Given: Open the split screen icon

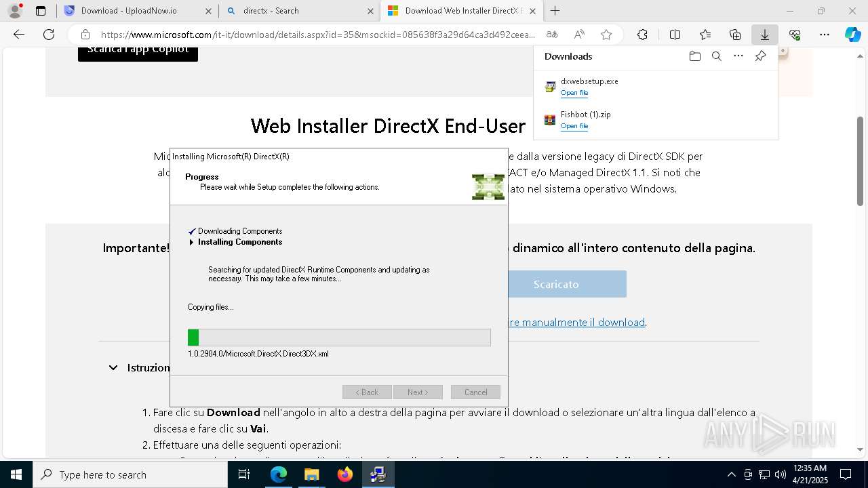Looking at the screenshot, I should [x=675, y=35].
